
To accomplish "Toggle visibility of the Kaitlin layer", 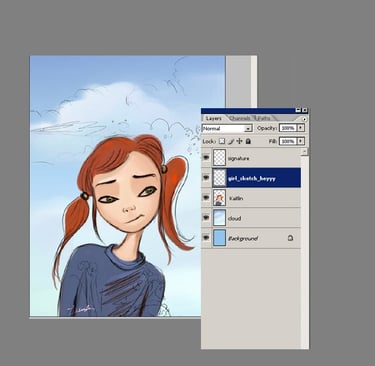I will [x=206, y=197].
